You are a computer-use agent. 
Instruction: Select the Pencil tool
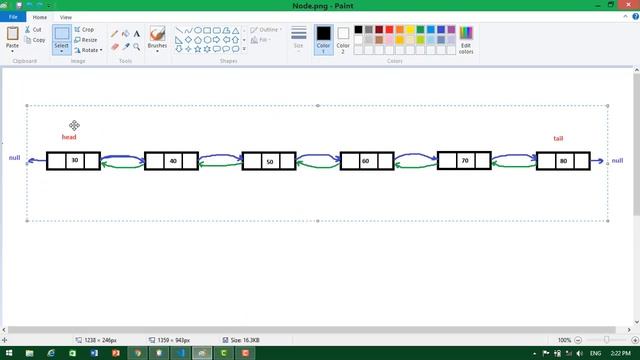(x=114, y=34)
